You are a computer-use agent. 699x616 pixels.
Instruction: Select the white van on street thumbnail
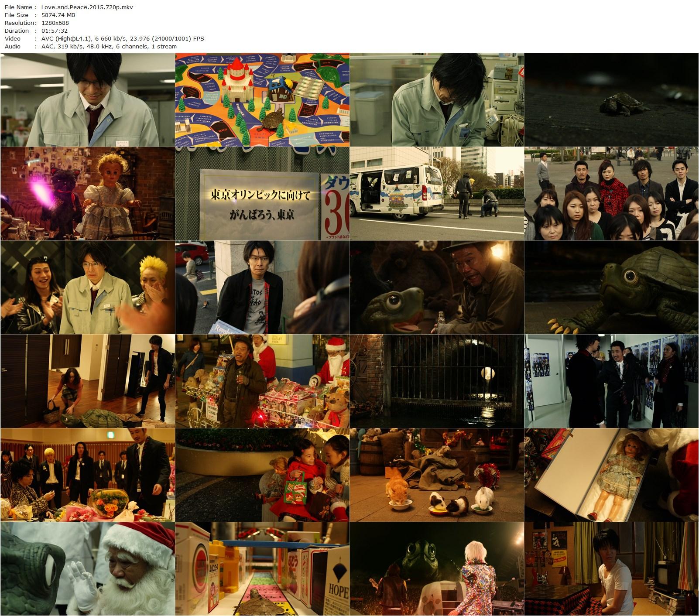click(436, 194)
